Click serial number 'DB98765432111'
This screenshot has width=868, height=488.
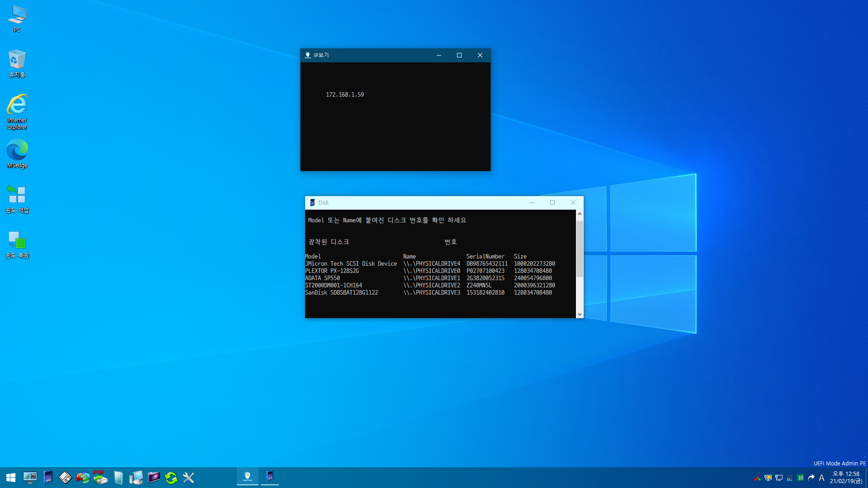(x=487, y=264)
